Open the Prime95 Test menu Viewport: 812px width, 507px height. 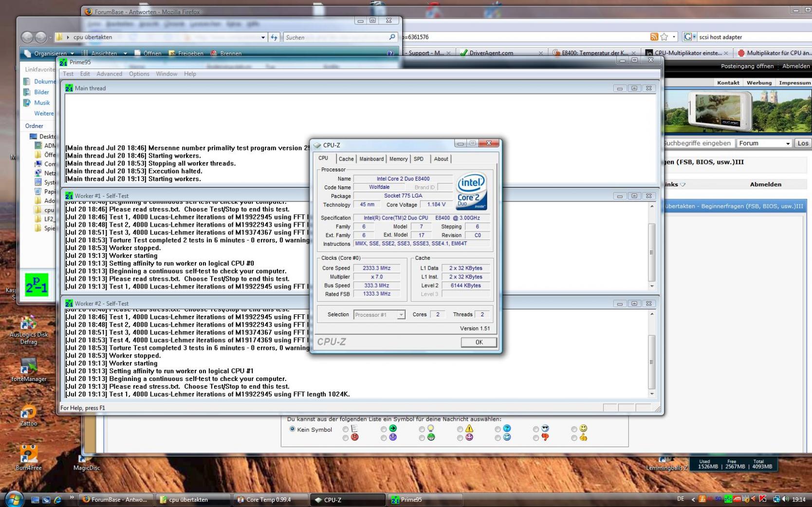[x=68, y=74]
